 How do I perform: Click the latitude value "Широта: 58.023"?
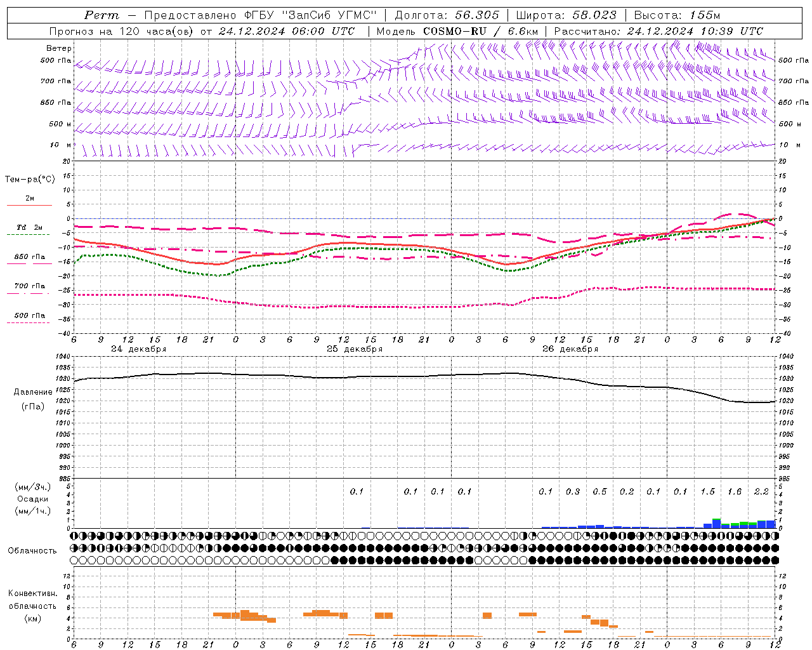566,15
